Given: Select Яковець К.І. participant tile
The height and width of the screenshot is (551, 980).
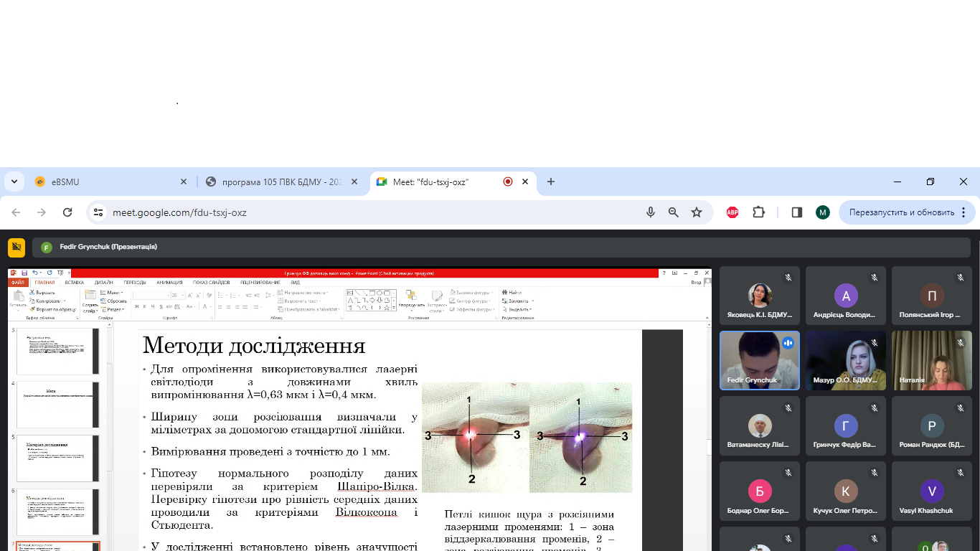Looking at the screenshot, I should (760, 295).
